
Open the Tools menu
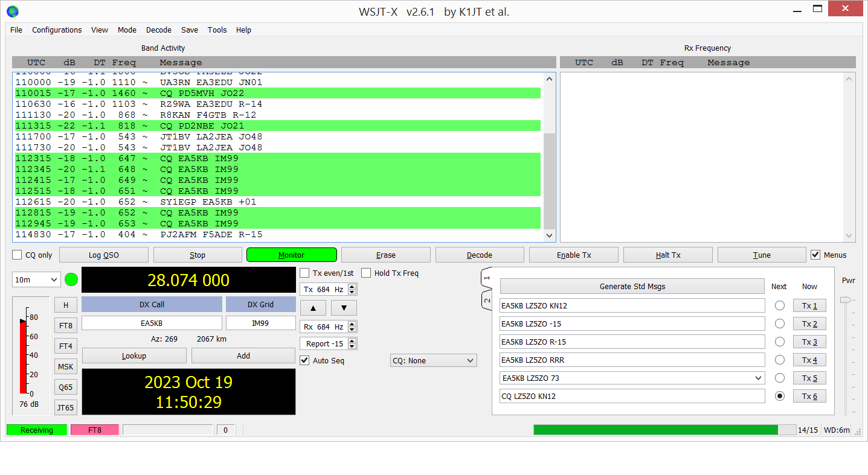pos(217,30)
